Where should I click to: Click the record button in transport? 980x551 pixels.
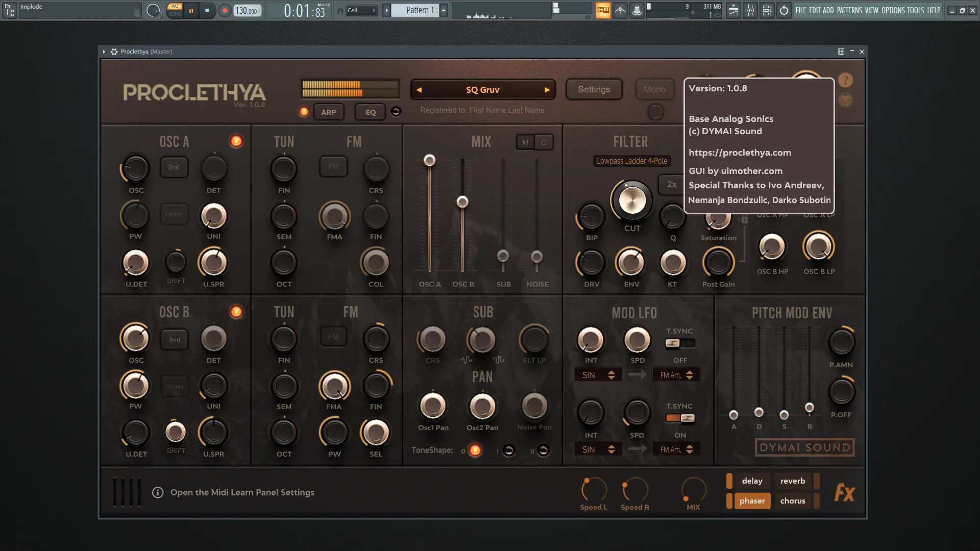(x=225, y=10)
